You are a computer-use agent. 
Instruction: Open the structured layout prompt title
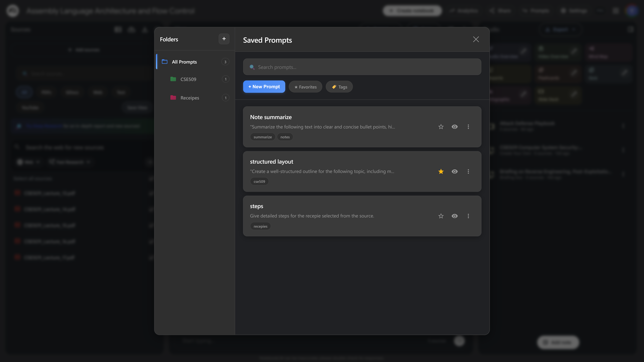coord(272,162)
